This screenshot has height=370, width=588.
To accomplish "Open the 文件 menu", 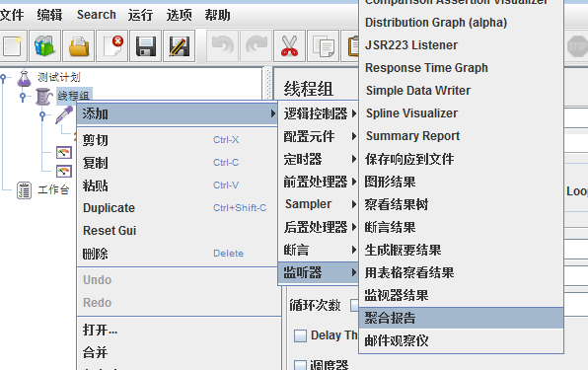I will (x=12, y=15).
